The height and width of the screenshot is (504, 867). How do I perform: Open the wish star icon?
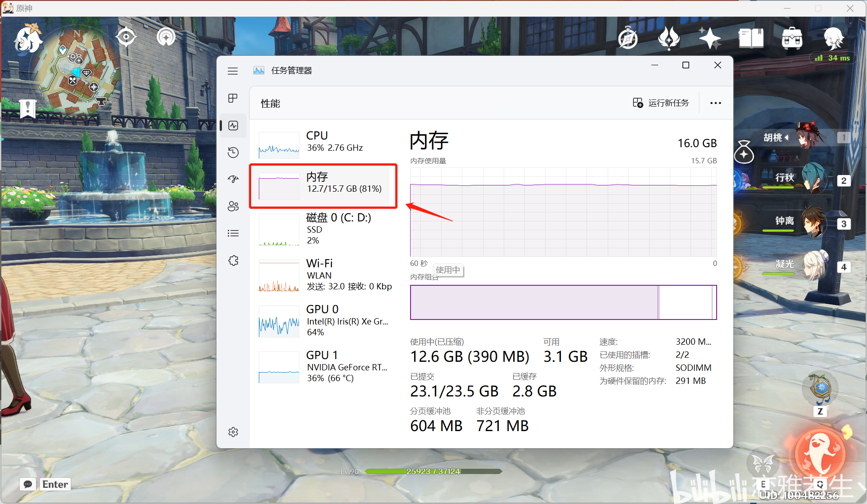click(710, 38)
